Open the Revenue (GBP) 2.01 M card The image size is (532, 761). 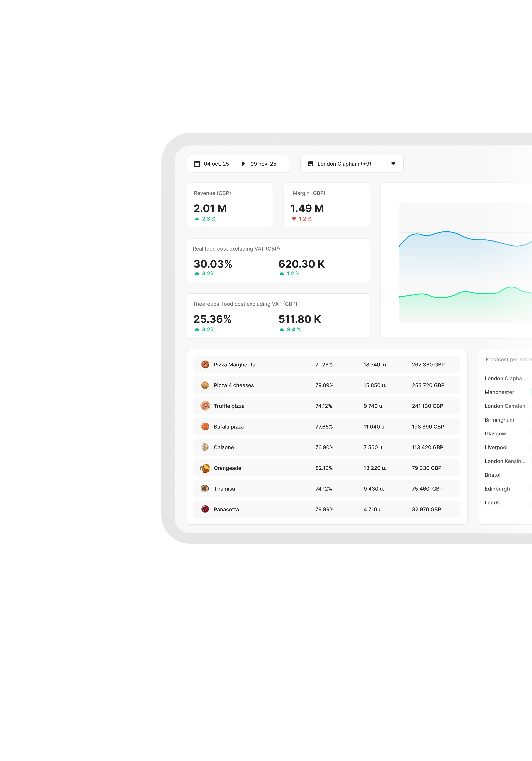tap(230, 205)
